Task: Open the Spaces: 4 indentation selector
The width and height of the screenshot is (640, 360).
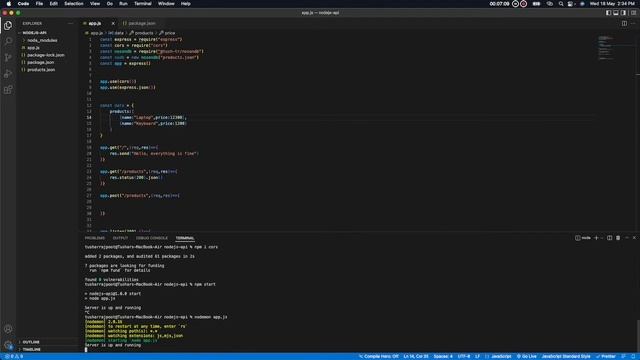Action: pyautogui.click(x=443, y=356)
